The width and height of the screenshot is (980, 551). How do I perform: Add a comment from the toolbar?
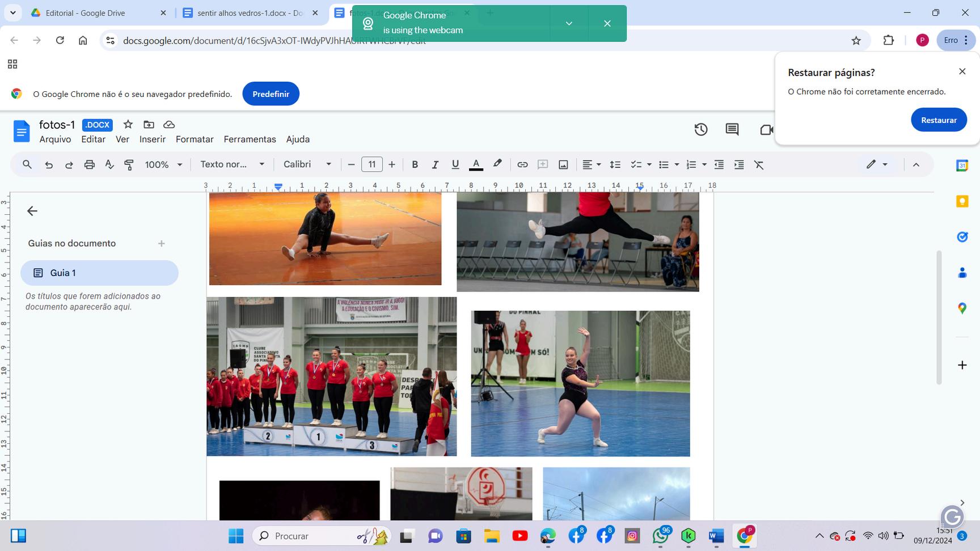[543, 164]
